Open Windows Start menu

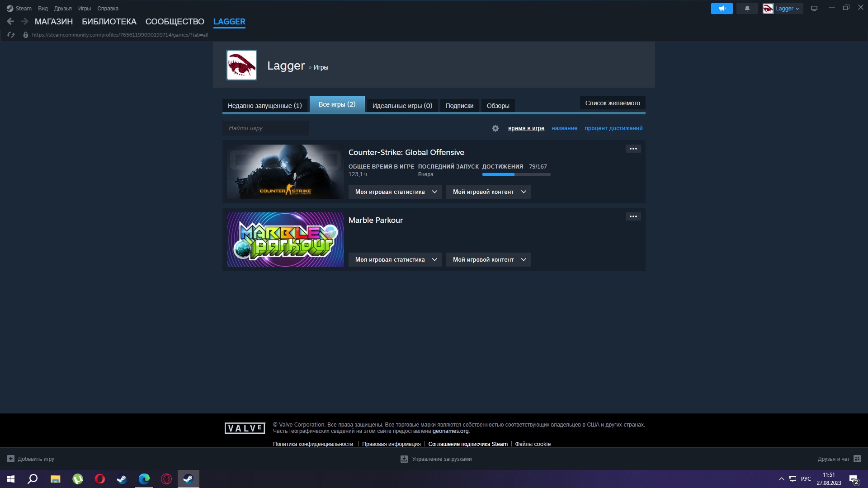point(11,479)
